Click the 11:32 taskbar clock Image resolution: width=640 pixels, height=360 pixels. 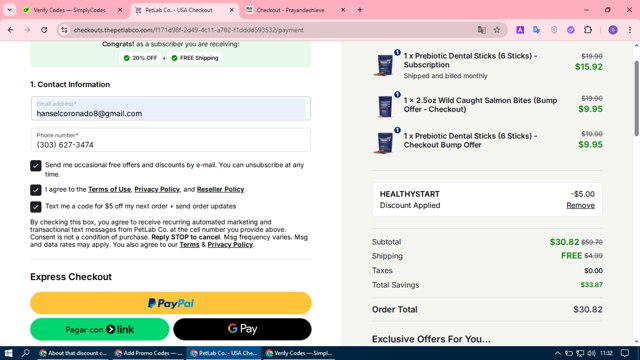pyautogui.click(x=607, y=353)
